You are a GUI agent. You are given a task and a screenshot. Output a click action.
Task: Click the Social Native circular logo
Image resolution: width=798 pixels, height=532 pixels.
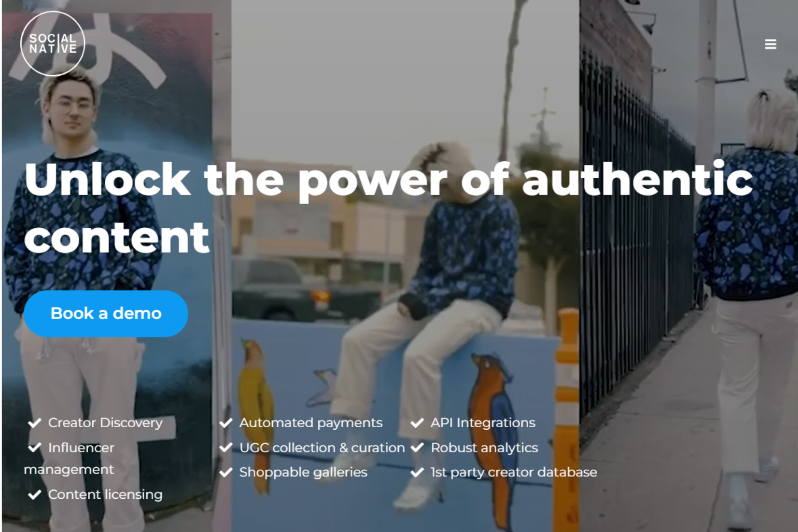53,44
